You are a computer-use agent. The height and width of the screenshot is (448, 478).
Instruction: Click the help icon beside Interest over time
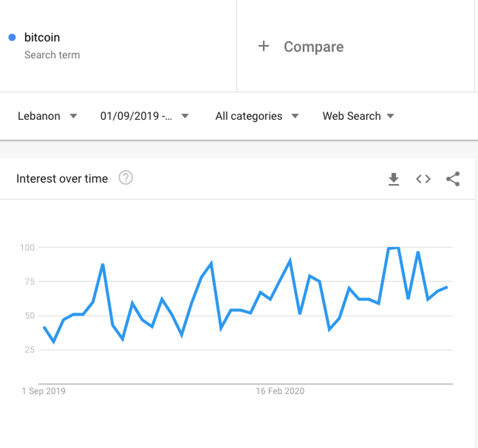pos(126,178)
